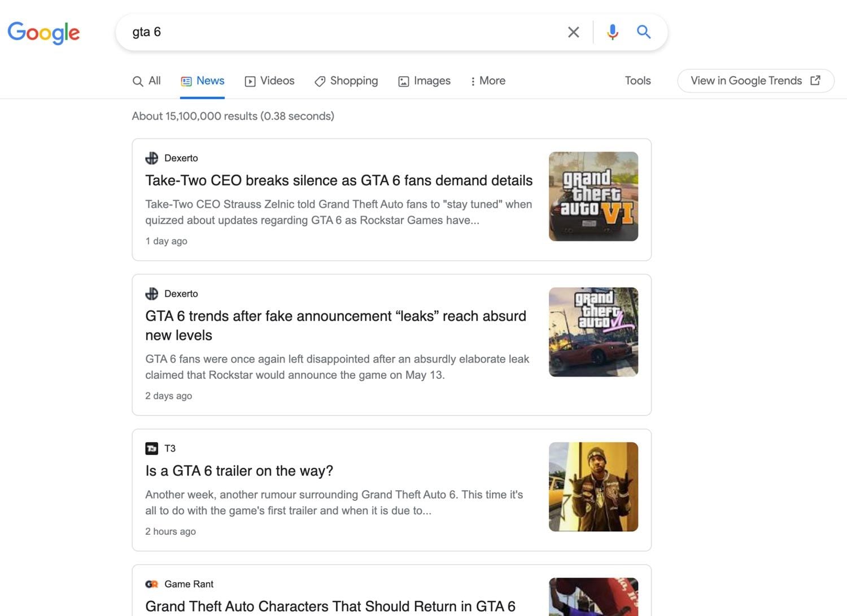The width and height of the screenshot is (847, 616).
Task: Click the '2 days ago' timestamp
Action: [168, 396]
